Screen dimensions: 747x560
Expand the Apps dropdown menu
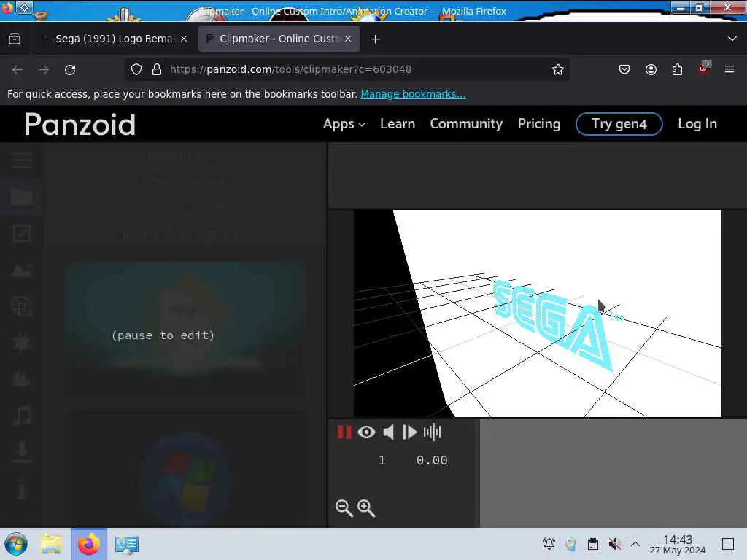[344, 124]
